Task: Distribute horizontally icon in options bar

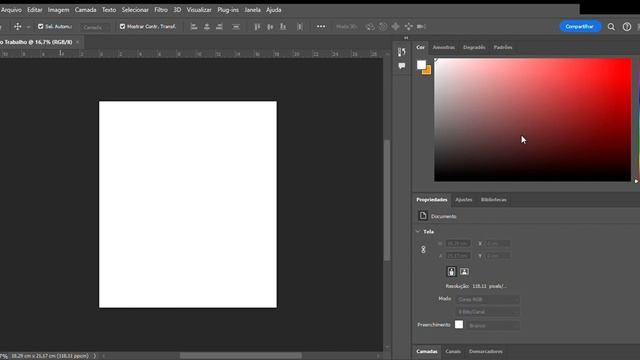Action: click(x=300, y=27)
